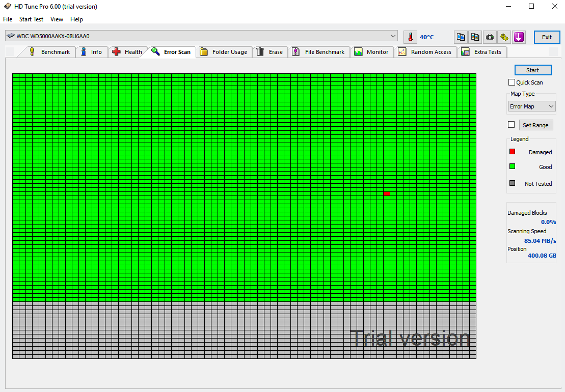The height and width of the screenshot is (392, 565).
Task: Maximize the HD Tune Pro window
Action: pyautogui.click(x=531, y=6)
